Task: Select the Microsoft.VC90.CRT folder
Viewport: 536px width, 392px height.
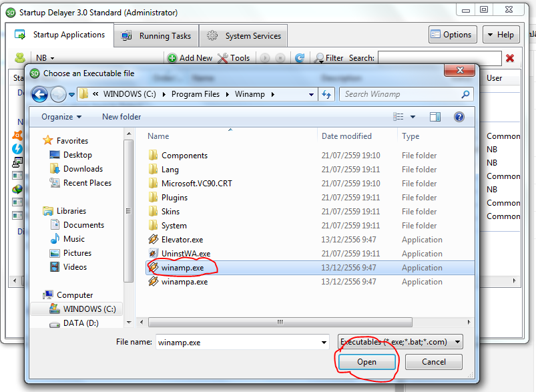Action: click(x=190, y=184)
